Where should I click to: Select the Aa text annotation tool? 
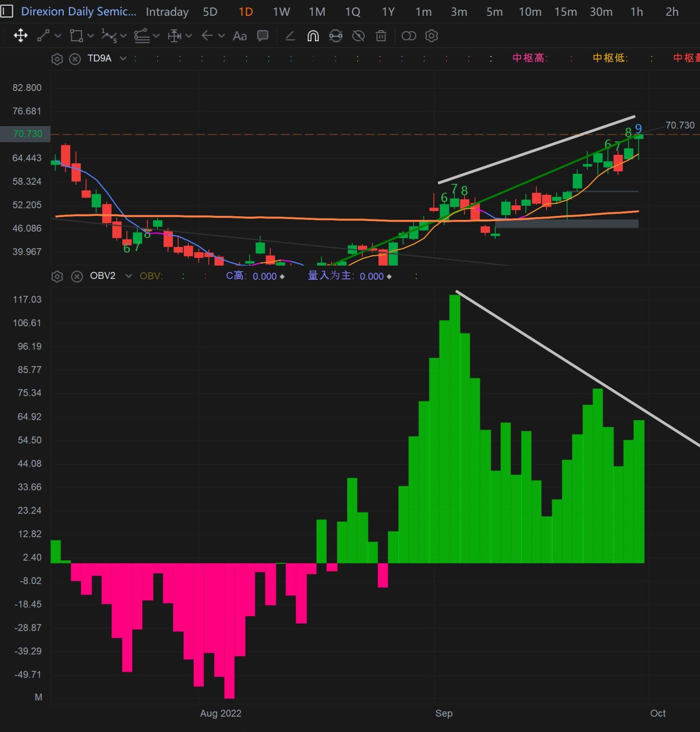pos(240,36)
